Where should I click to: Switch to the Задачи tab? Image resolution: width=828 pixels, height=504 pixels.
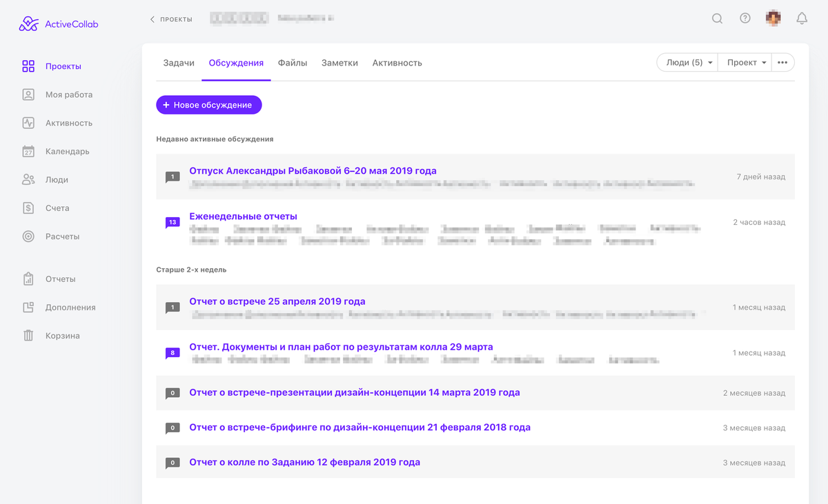click(x=179, y=63)
